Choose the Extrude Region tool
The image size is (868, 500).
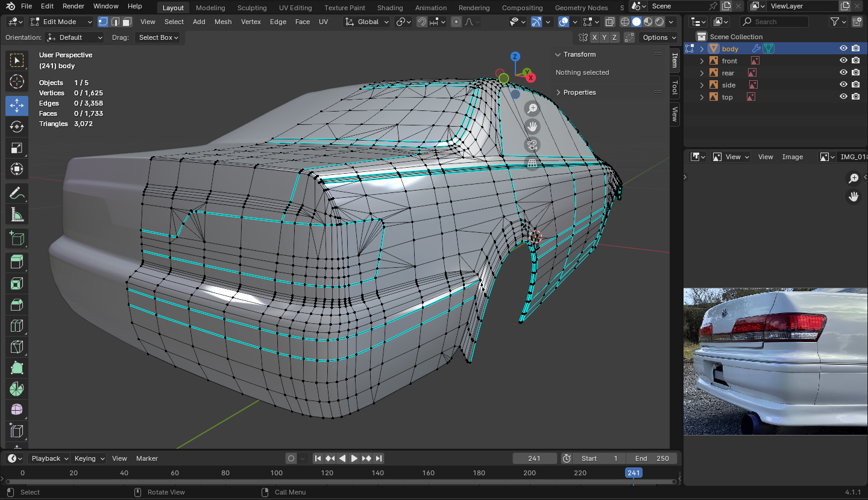[16, 261]
